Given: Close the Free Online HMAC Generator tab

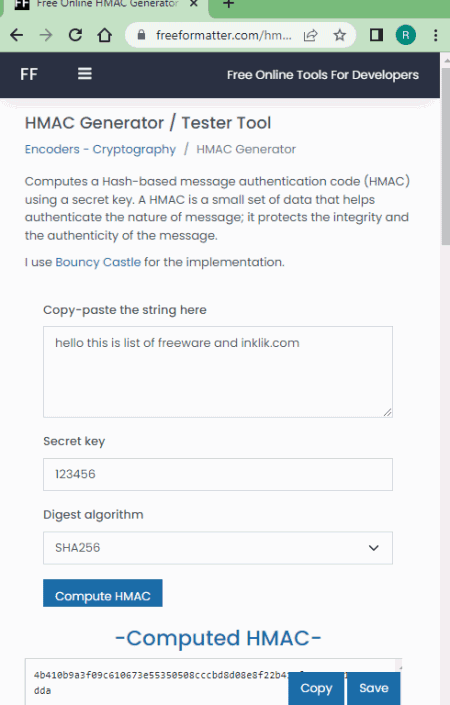Looking at the screenshot, I should click(x=193, y=4).
